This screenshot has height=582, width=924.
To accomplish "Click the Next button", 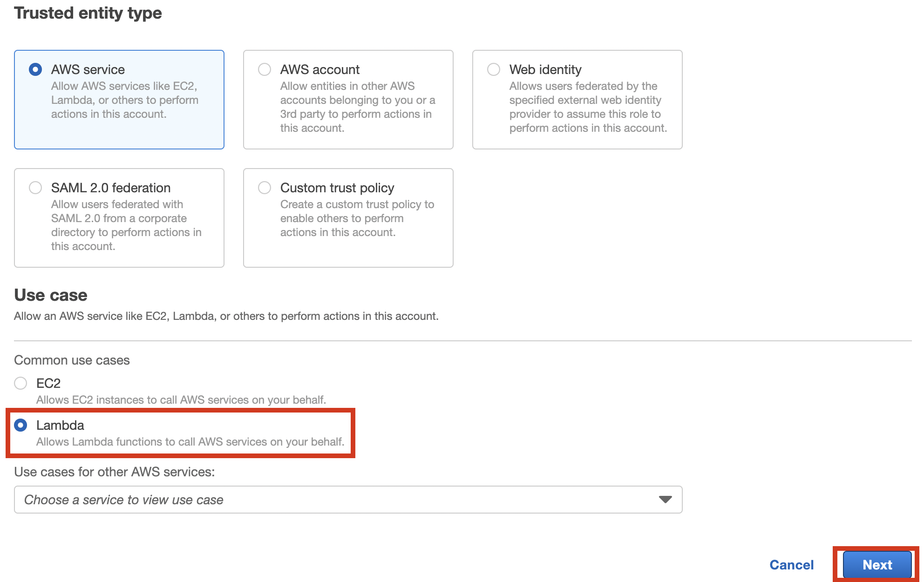I will click(x=877, y=565).
